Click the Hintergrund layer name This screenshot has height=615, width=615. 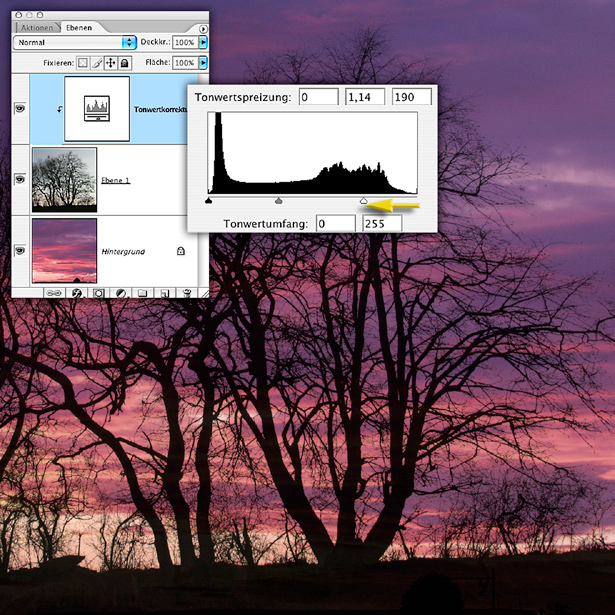tap(123, 251)
